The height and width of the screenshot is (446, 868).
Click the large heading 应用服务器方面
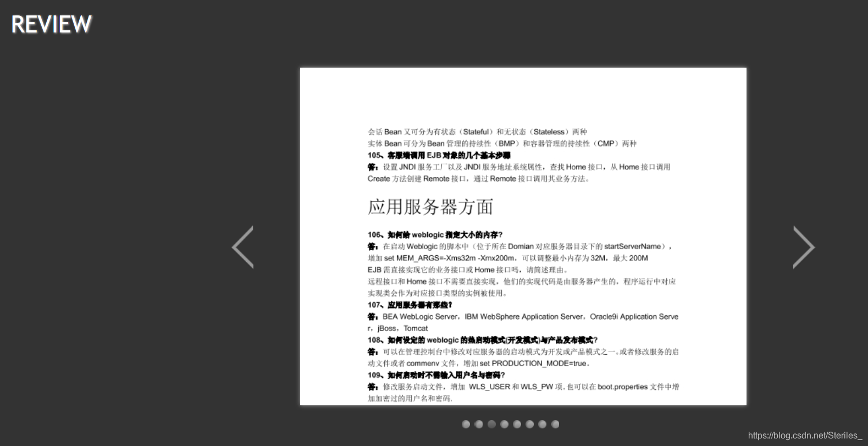(x=430, y=207)
